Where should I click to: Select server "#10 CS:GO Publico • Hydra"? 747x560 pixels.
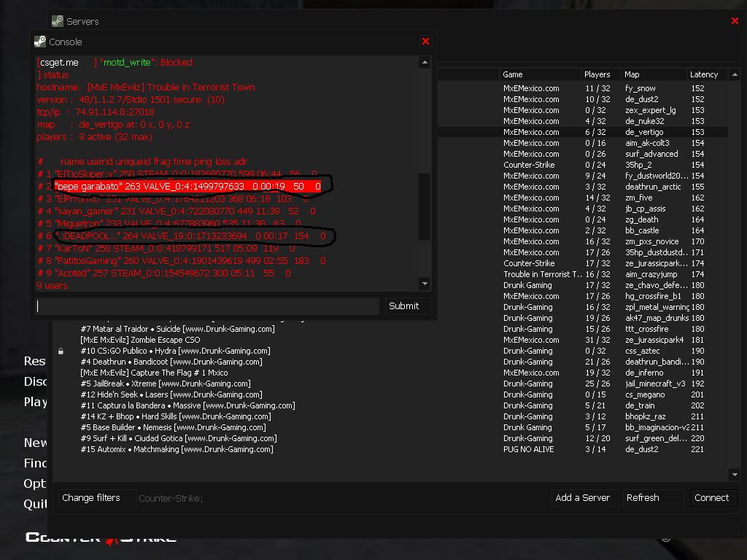(175, 351)
